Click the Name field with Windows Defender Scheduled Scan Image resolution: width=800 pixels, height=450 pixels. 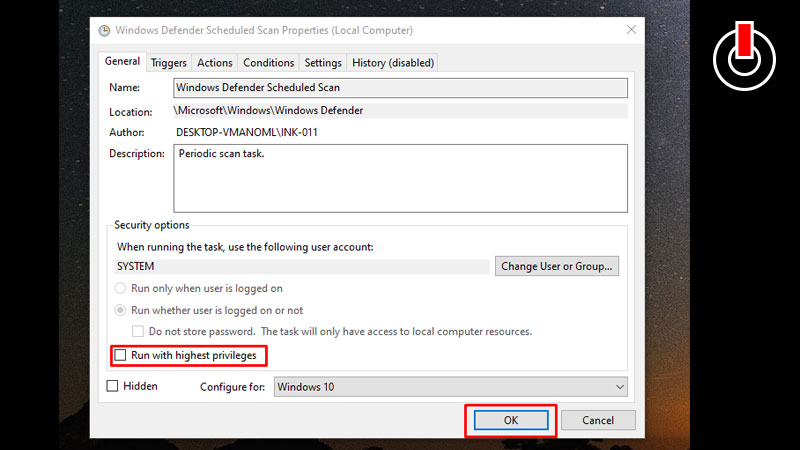click(x=401, y=88)
